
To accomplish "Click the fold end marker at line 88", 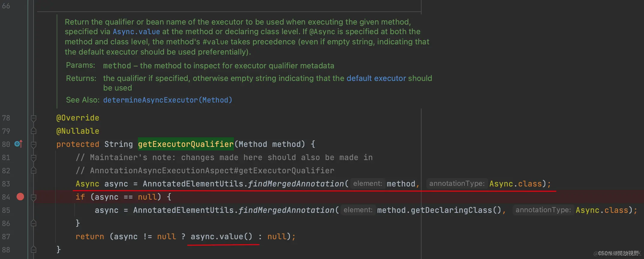I will pyautogui.click(x=34, y=250).
